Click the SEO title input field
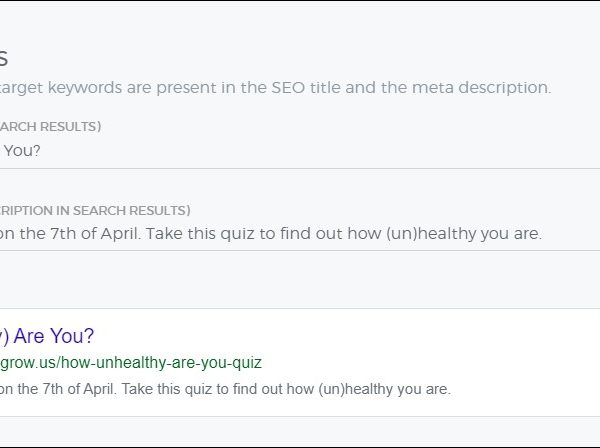Screen dimensions: 600x448 300,151
